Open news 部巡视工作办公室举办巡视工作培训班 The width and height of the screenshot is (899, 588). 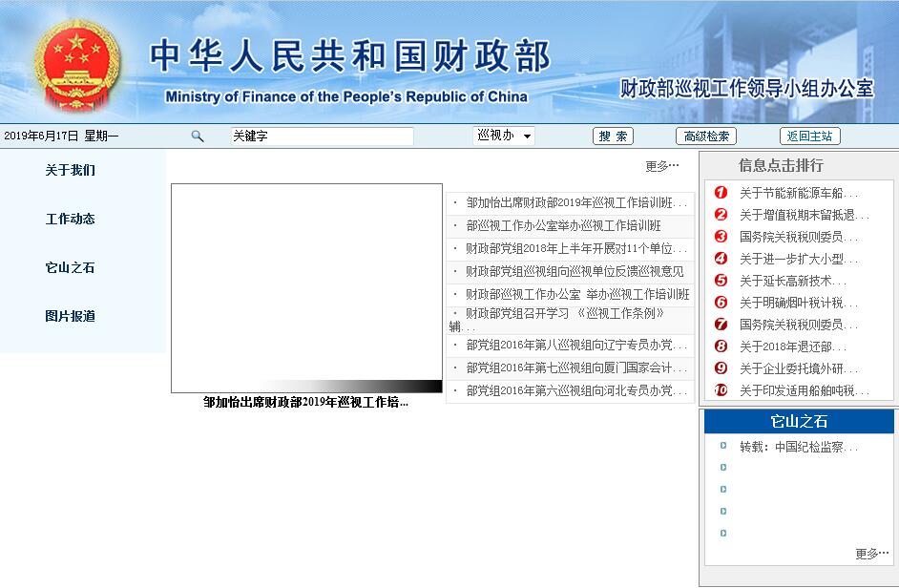(564, 225)
